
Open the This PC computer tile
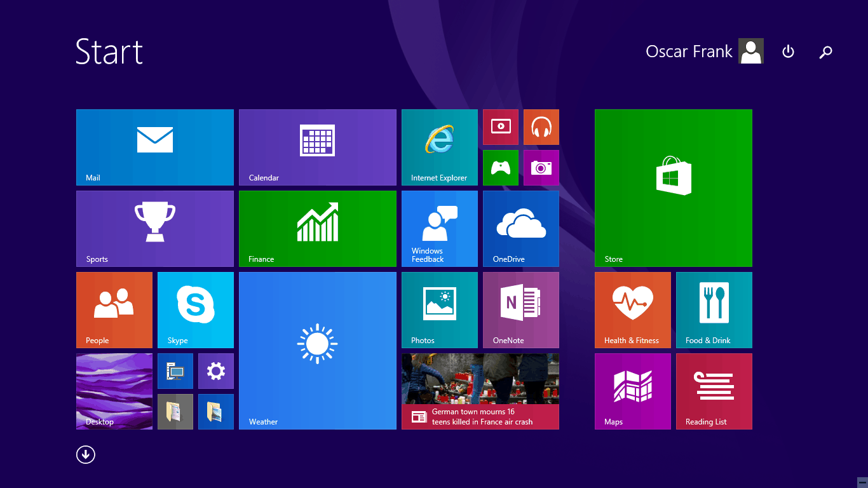(x=175, y=371)
